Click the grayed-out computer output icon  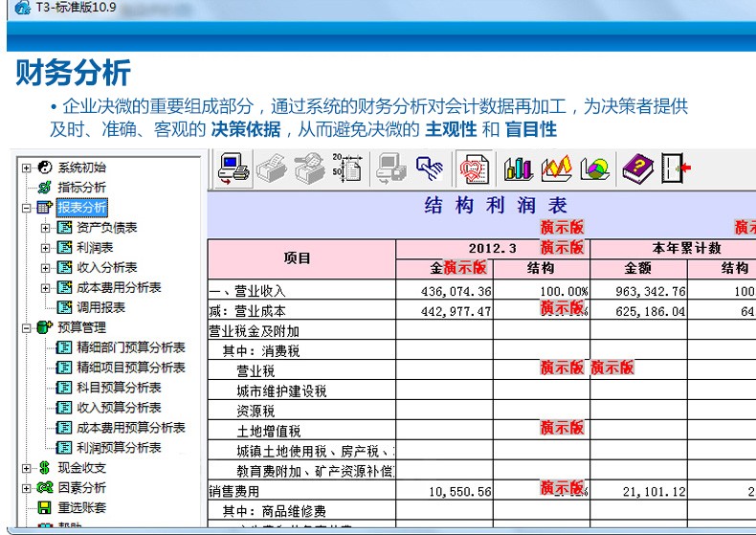pyautogui.click(x=391, y=168)
